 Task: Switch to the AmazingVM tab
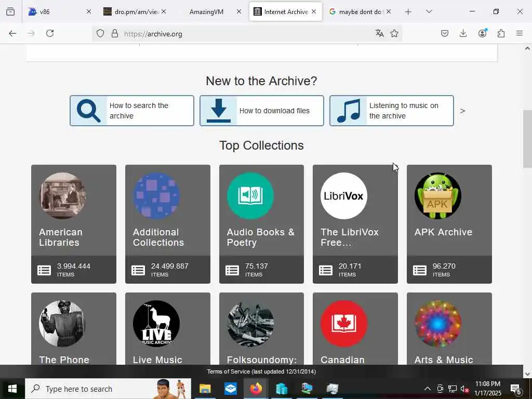[210, 12]
